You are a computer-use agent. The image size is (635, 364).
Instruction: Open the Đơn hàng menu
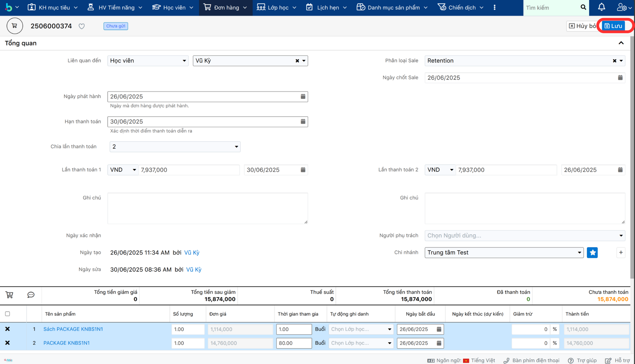[x=226, y=7]
